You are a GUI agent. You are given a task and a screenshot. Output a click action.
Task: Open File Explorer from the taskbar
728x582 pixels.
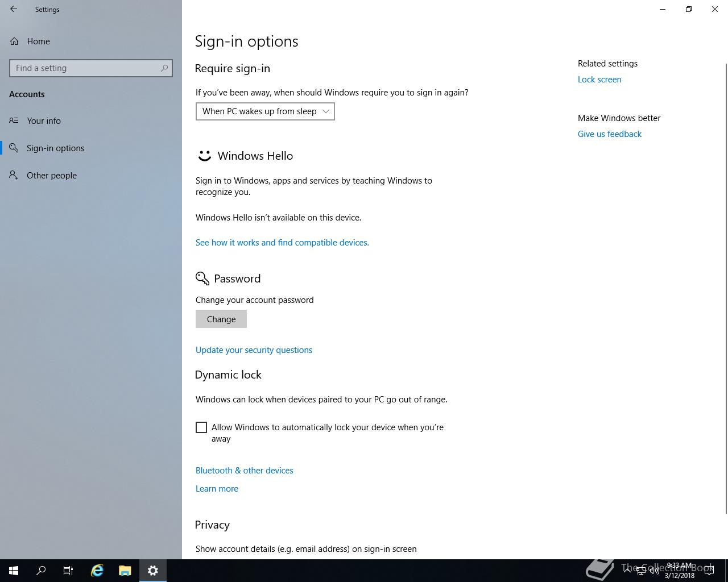[x=125, y=571]
